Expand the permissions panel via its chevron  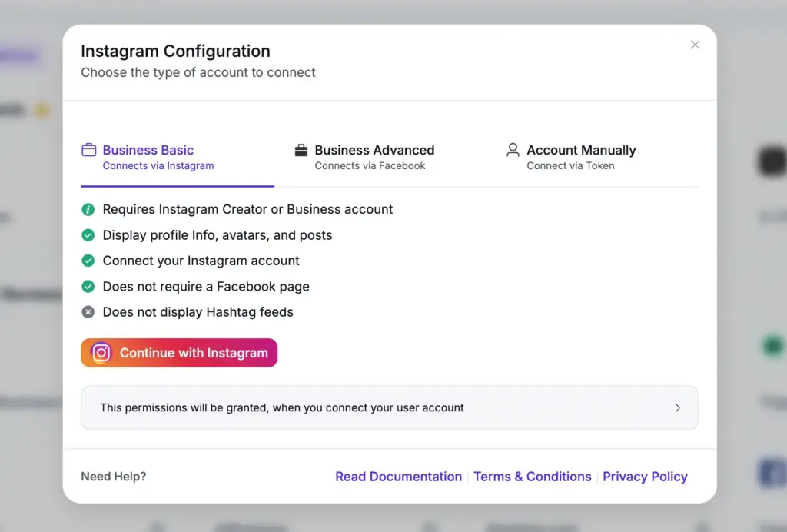(x=677, y=408)
